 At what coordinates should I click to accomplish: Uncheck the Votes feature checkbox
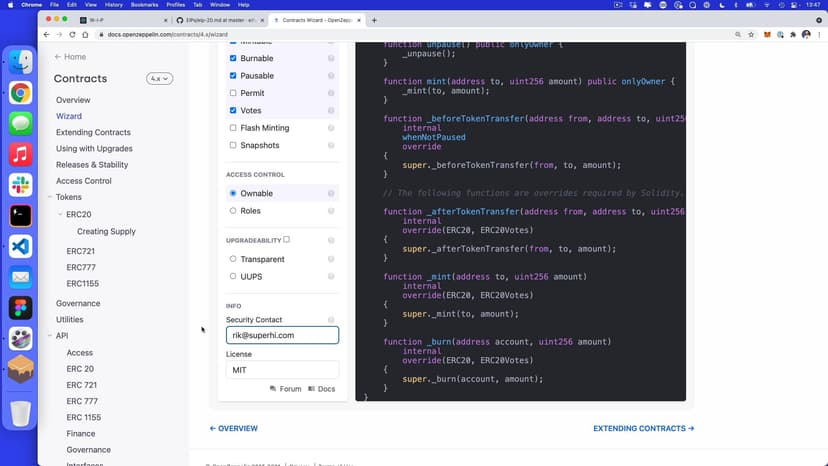(233, 110)
